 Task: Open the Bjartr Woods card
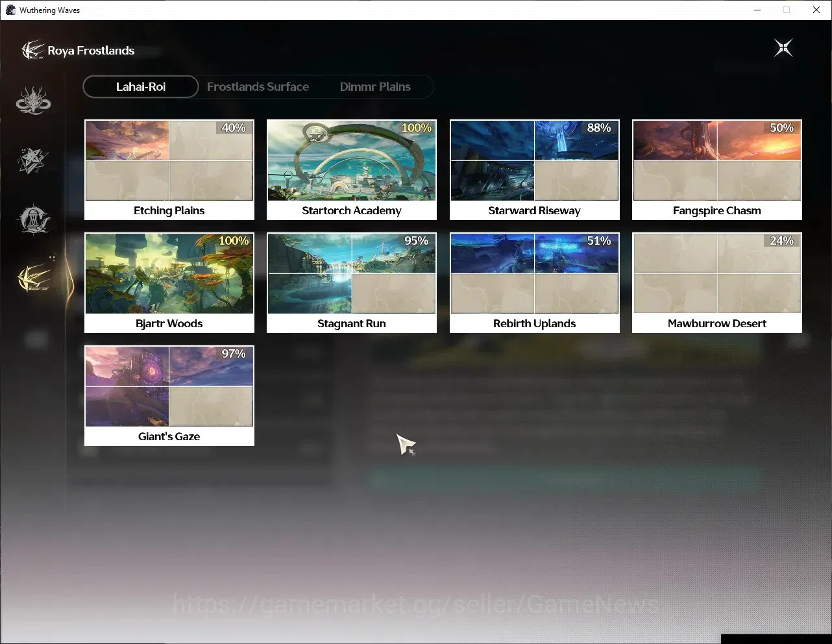(169, 282)
